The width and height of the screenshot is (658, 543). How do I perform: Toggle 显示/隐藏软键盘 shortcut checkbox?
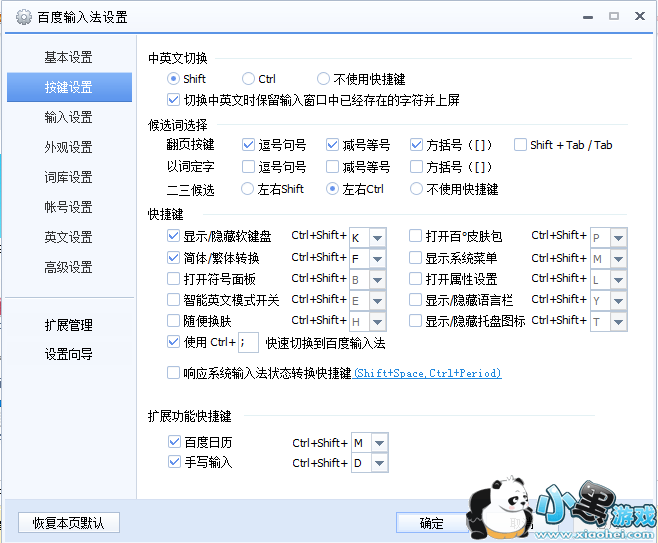pyautogui.click(x=173, y=236)
